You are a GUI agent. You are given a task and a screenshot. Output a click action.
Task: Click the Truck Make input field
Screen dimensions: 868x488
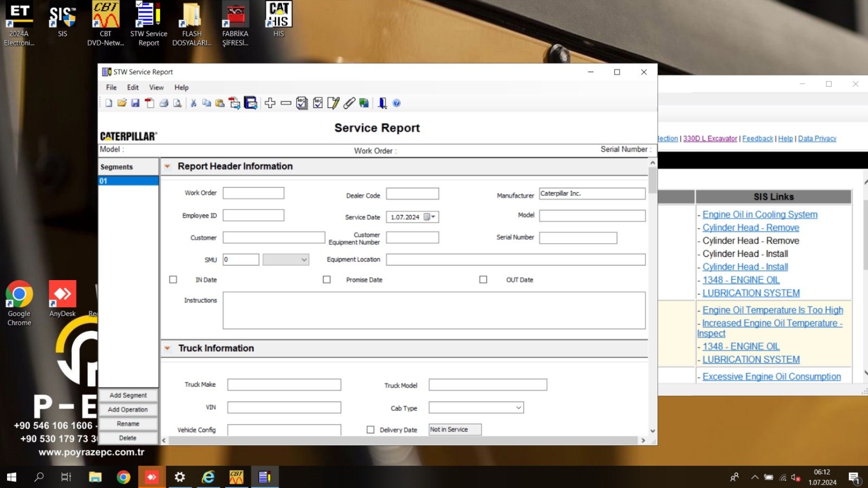tap(284, 385)
